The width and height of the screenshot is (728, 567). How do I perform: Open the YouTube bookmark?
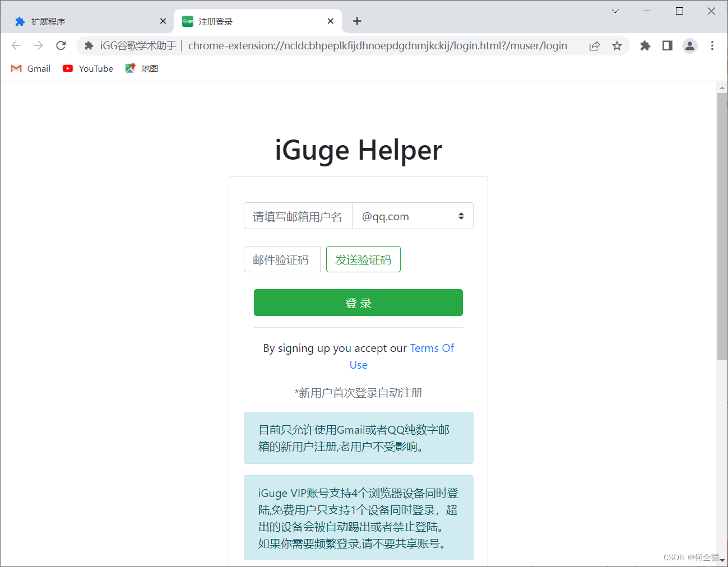(x=88, y=68)
